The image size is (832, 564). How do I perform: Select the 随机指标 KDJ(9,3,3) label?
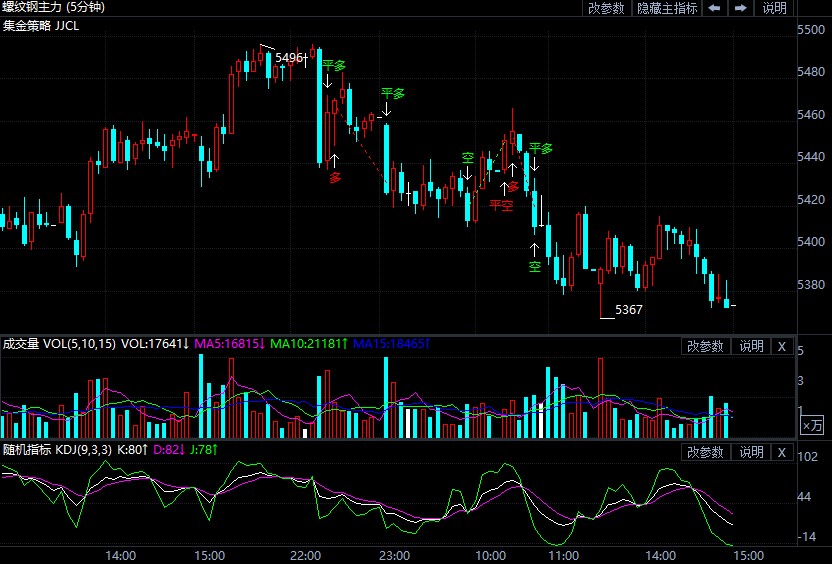(58, 450)
